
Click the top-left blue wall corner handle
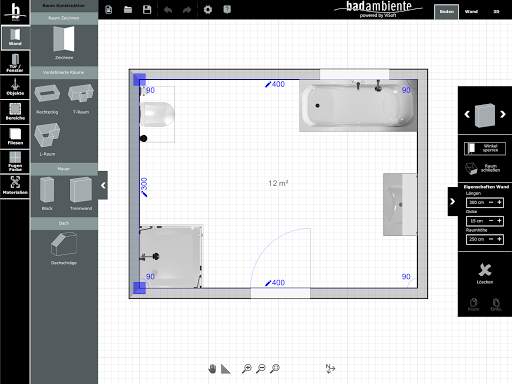click(140, 80)
